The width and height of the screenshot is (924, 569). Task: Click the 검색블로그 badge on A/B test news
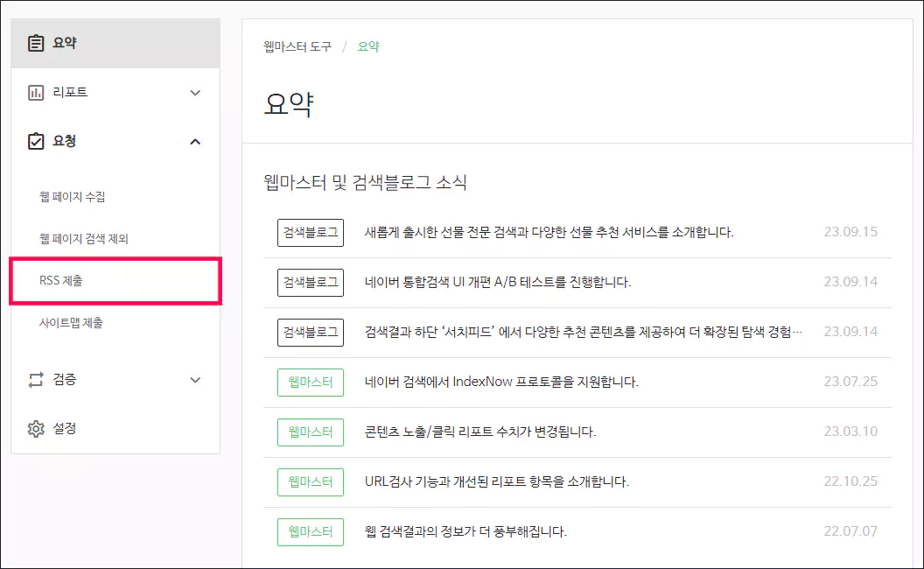coord(311,283)
